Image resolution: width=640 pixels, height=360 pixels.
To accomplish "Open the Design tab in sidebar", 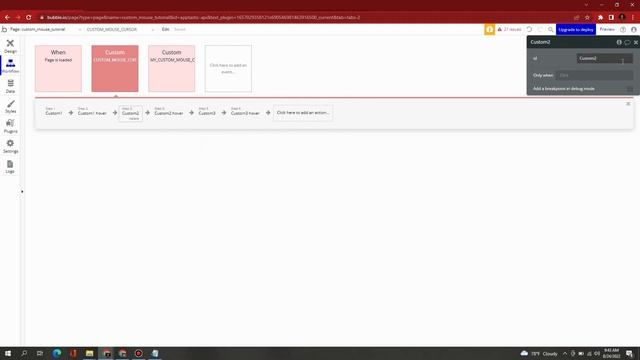I will (x=10, y=46).
